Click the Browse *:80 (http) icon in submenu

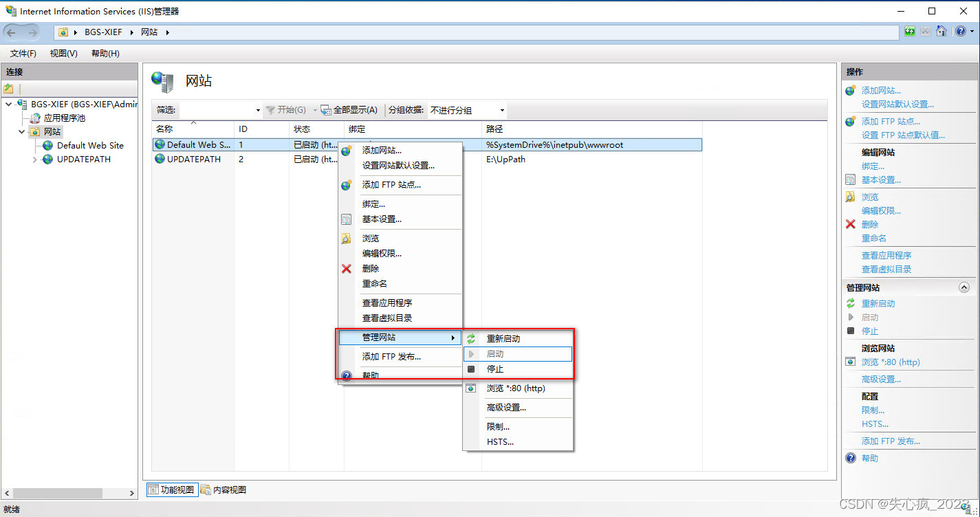(x=471, y=388)
